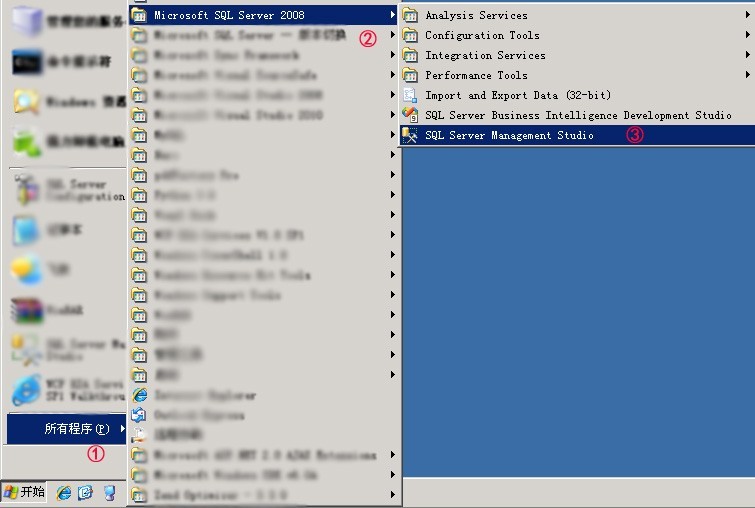The image size is (755, 508).
Task: Click the Integration Services folder icon
Action: [x=410, y=55]
